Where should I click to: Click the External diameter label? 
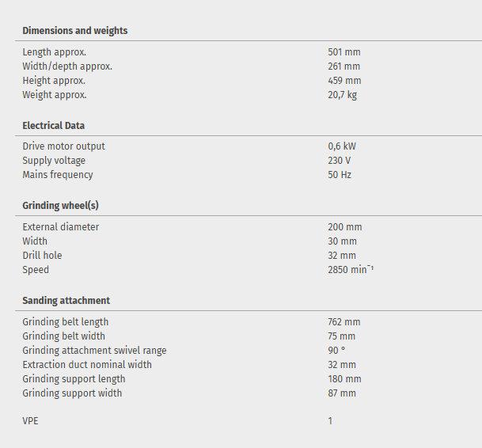[61, 227]
